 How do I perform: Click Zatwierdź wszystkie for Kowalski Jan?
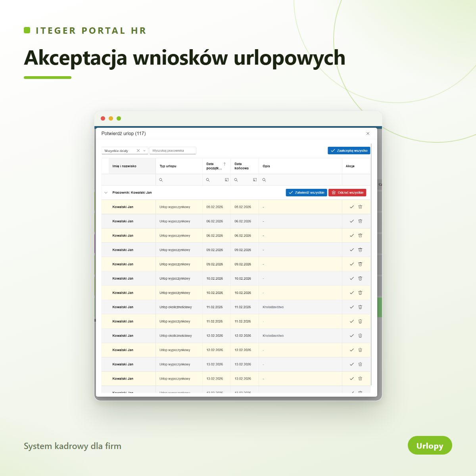click(x=306, y=192)
